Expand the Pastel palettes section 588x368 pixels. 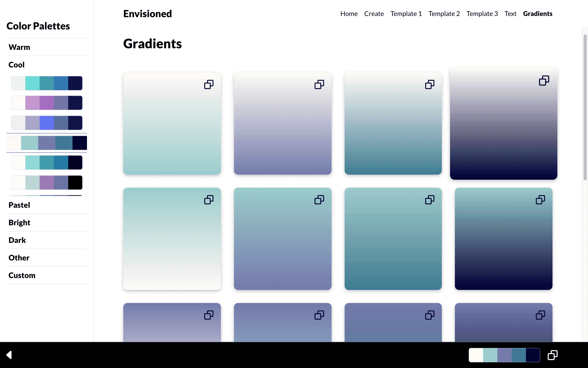(x=47, y=205)
